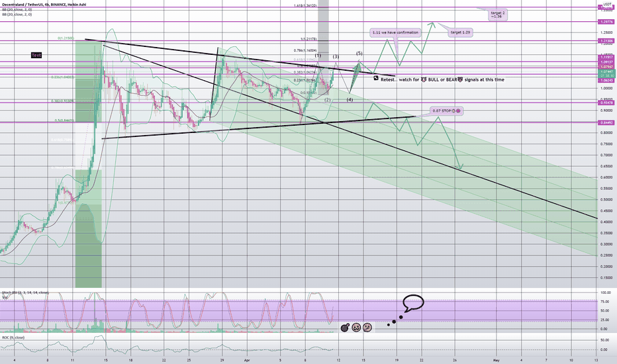Select the Elliott wave label (3)
The image size is (617, 364).
click(336, 57)
